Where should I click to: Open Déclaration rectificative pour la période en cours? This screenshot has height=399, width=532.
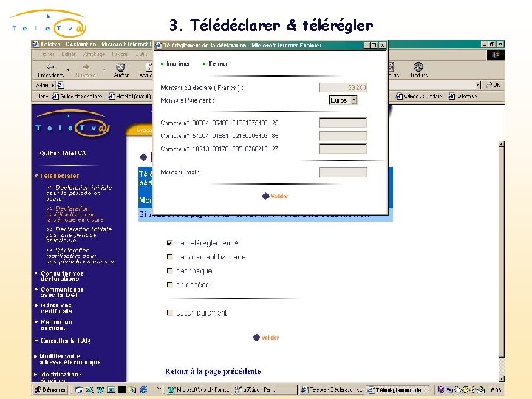[x=75, y=214]
